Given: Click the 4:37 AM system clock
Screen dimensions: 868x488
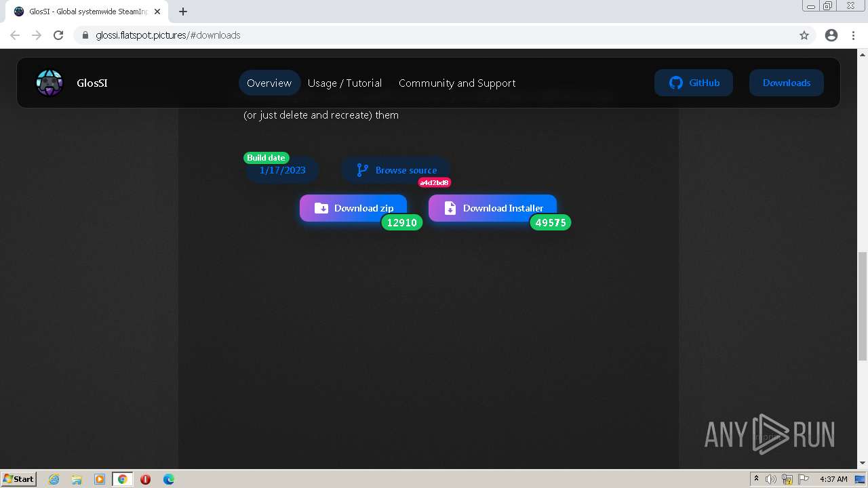Looking at the screenshot, I should [833, 479].
